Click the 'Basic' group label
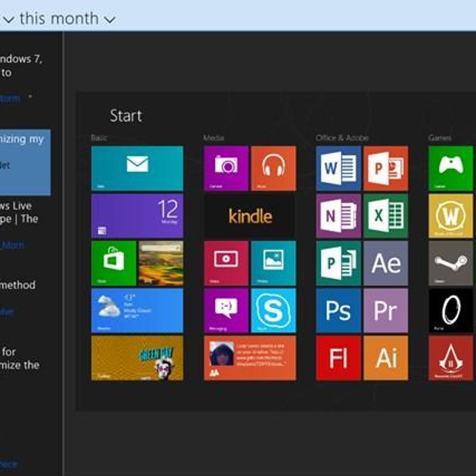Image resolution: width=476 pixels, height=476 pixels. (99, 138)
